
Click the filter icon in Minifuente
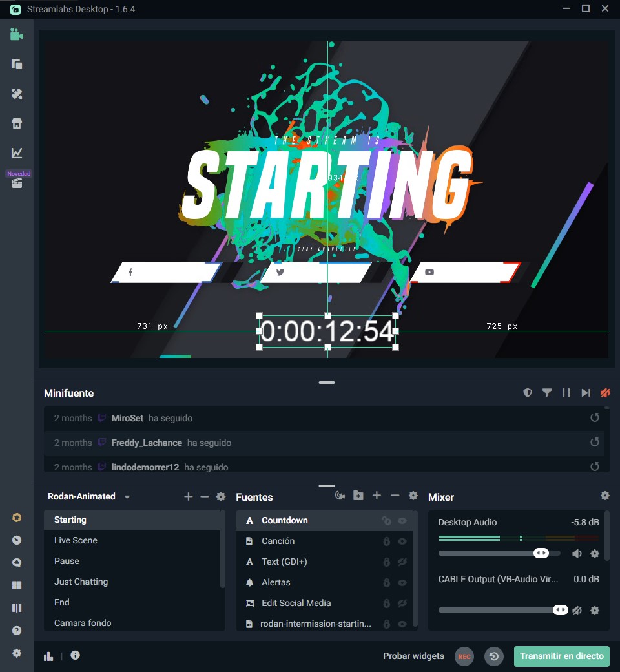click(547, 393)
